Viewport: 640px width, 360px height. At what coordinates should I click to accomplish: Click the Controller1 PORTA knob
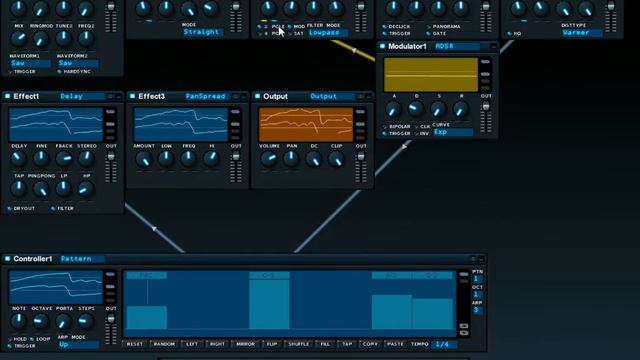64,322
